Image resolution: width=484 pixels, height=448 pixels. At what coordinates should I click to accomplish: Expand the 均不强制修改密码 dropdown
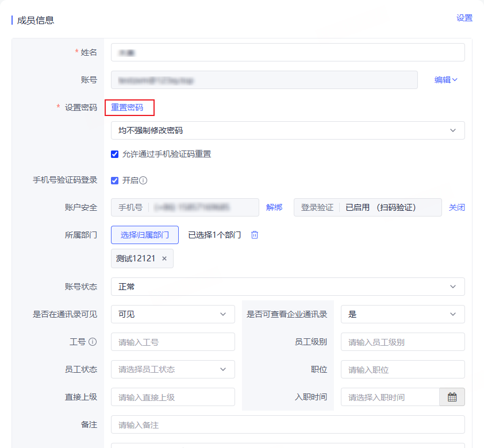coord(287,130)
